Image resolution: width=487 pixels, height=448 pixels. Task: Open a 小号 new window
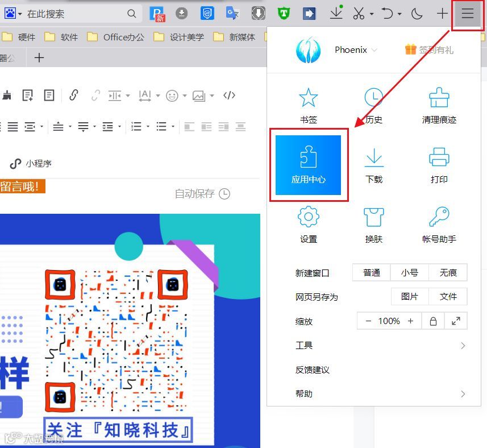tap(409, 272)
